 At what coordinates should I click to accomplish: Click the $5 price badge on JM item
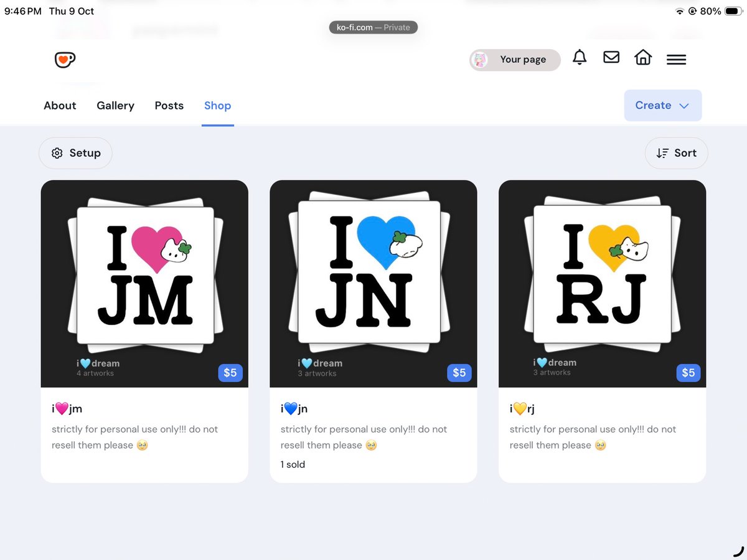tap(230, 373)
